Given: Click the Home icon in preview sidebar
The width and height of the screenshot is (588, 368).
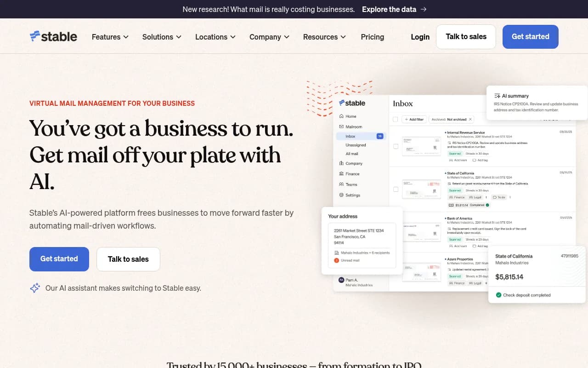Looking at the screenshot, I should point(341,116).
